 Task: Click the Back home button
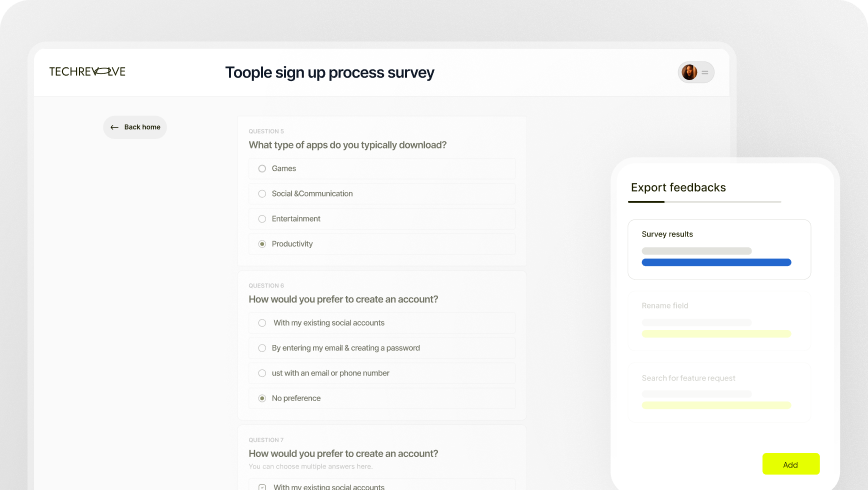pos(135,127)
